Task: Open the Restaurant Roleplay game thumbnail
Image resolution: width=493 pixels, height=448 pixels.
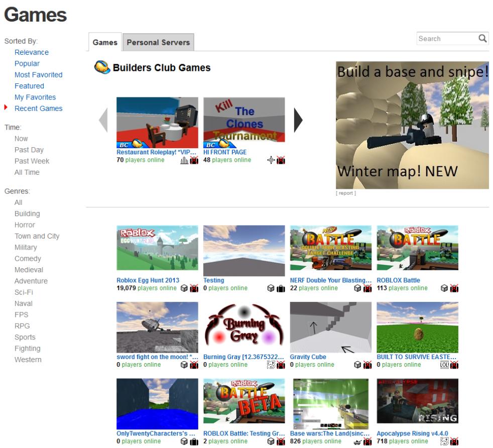Action: tap(157, 123)
